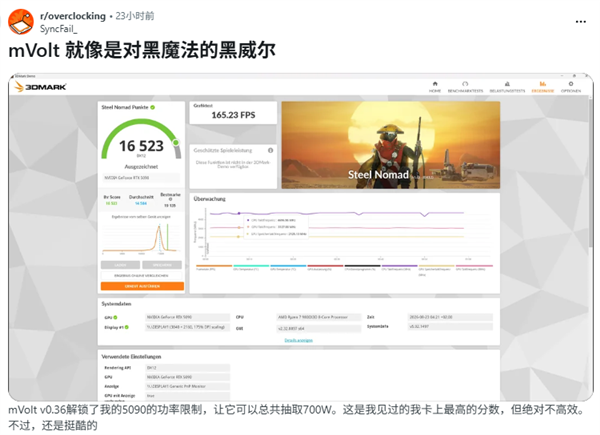Toggle the black CPU utilization legend bar
This screenshot has height=435, width=600.
coord(362,266)
